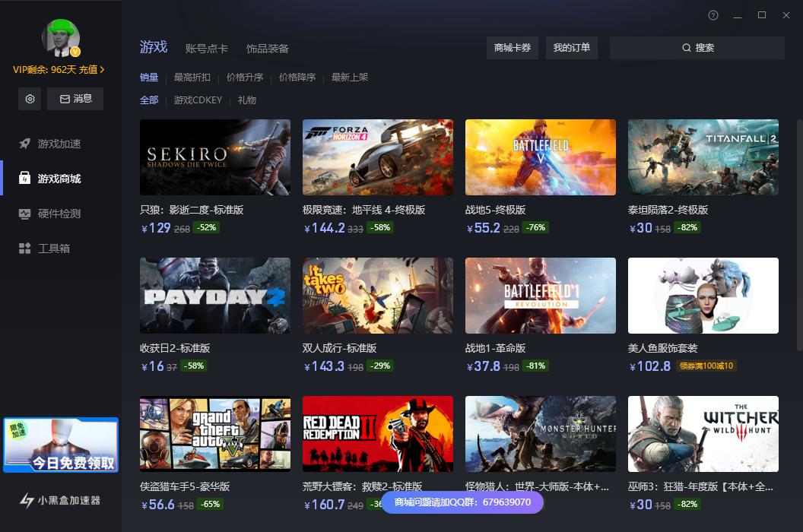The width and height of the screenshot is (803, 532).
Task: Open Sekiro game thumbnail
Action: click(x=215, y=157)
